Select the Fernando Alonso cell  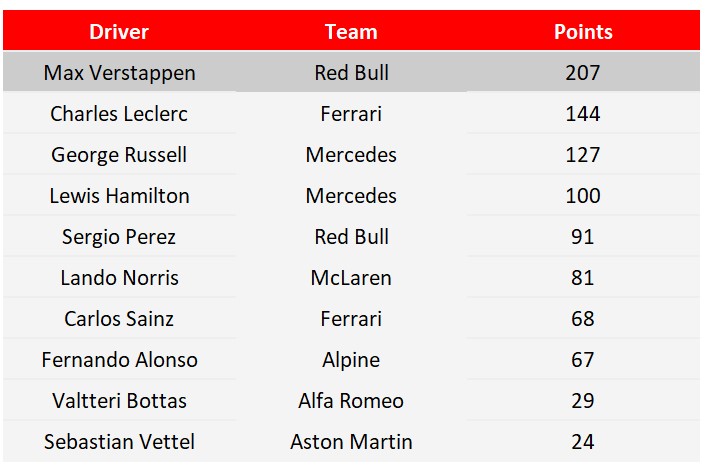coord(119,359)
